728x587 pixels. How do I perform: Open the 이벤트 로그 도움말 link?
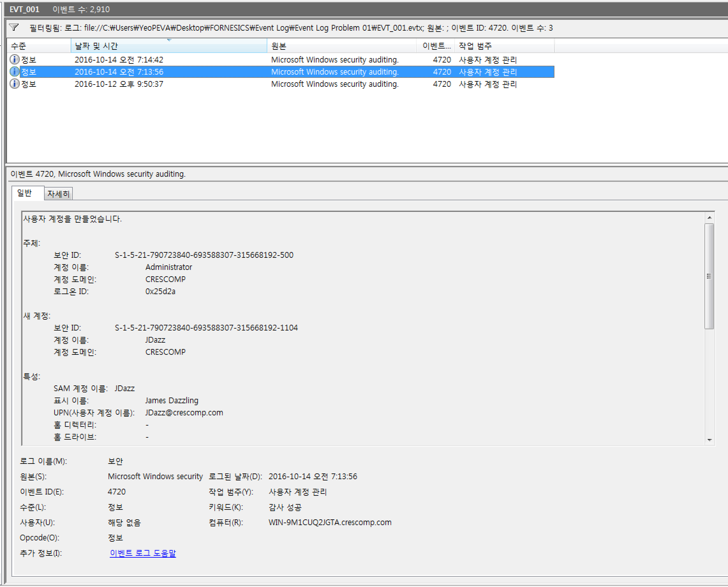(143, 553)
